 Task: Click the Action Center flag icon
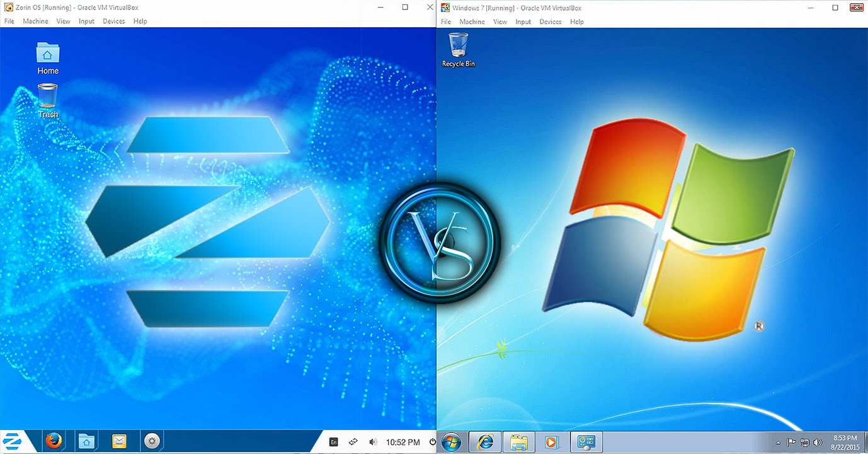792,443
